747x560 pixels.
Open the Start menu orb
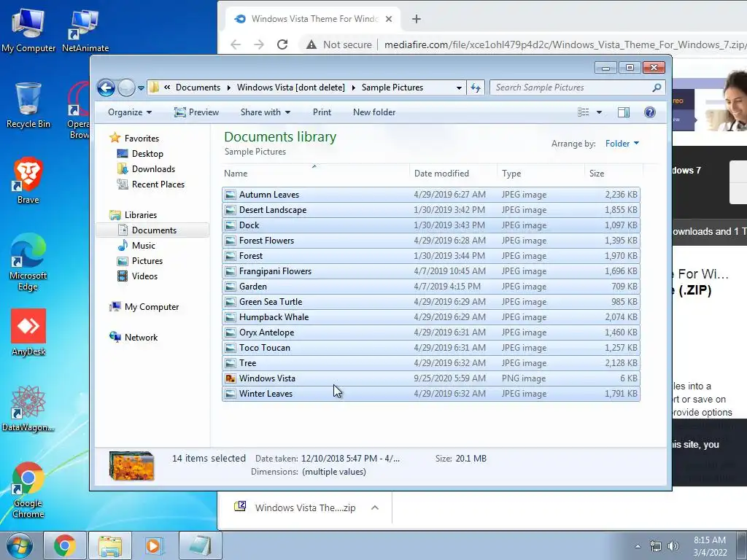20,545
